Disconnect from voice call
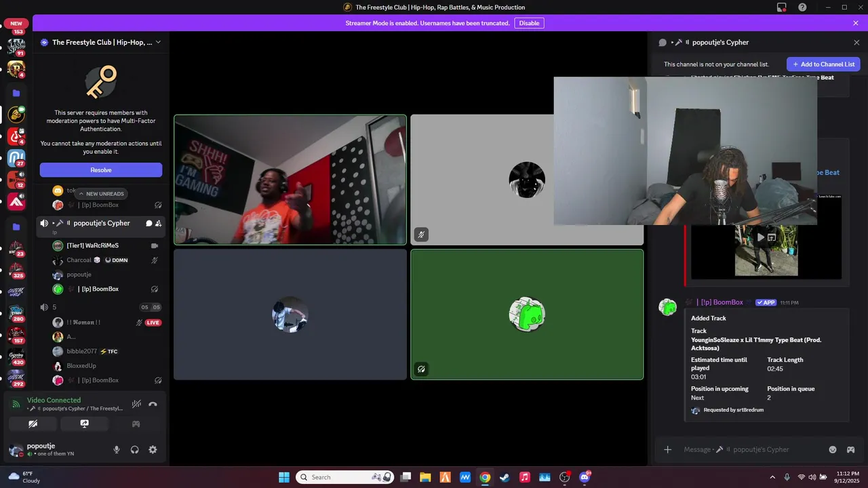The height and width of the screenshot is (488, 868). pyautogui.click(x=153, y=404)
